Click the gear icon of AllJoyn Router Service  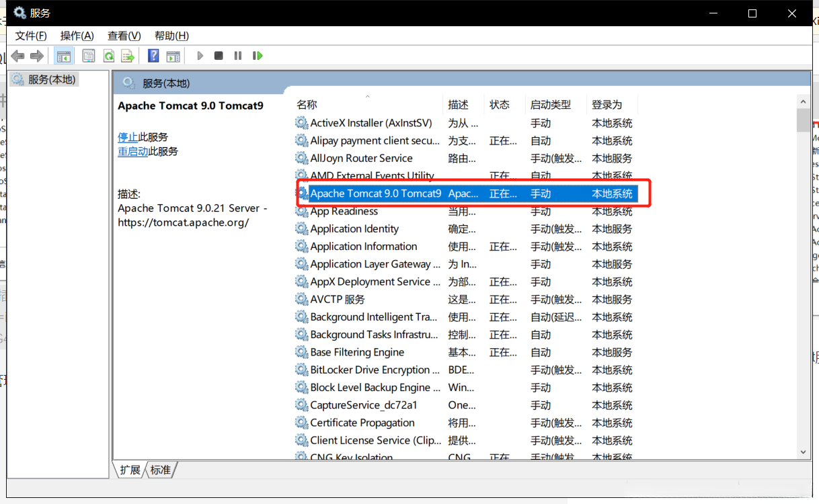click(302, 158)
